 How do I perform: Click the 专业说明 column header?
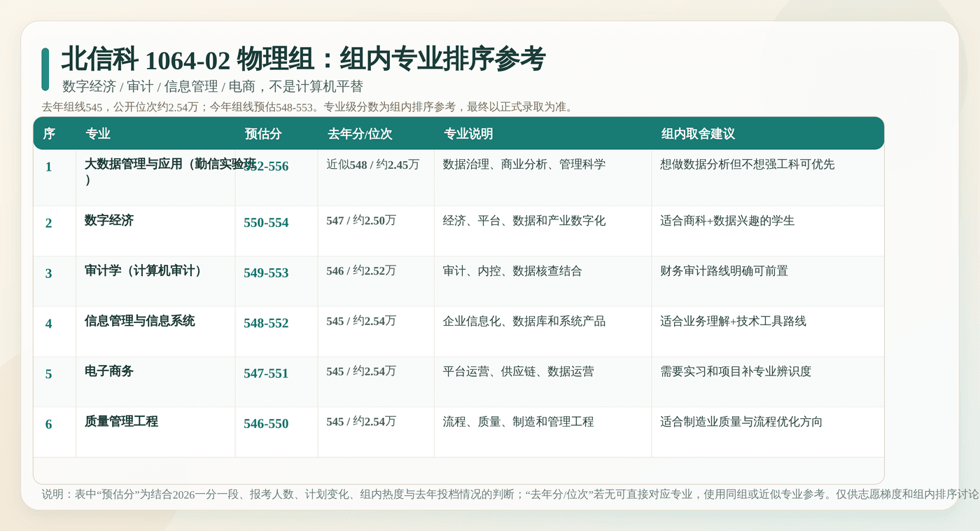point(468,134)
